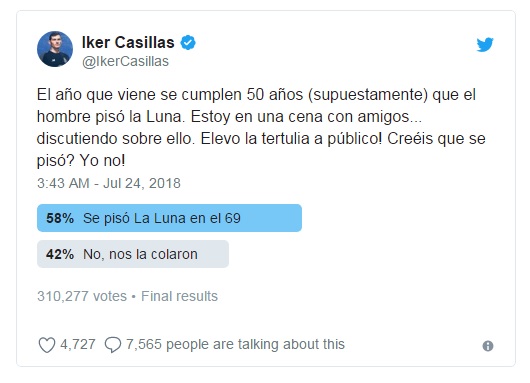This screenshot has width=530, height=383.
Task: Click the 'Final results' label
Action: 179,296
